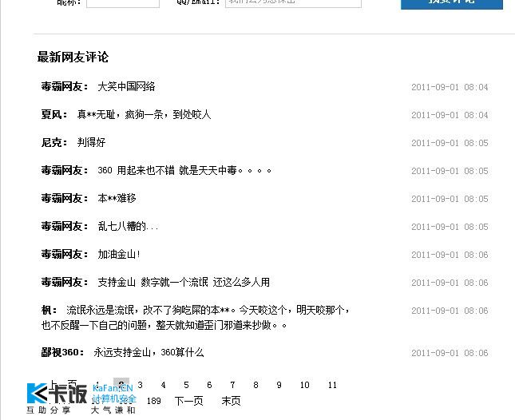Viewport: 515px width, 420px height.
Task: Click the username 枫
Action: pos(46,310)
